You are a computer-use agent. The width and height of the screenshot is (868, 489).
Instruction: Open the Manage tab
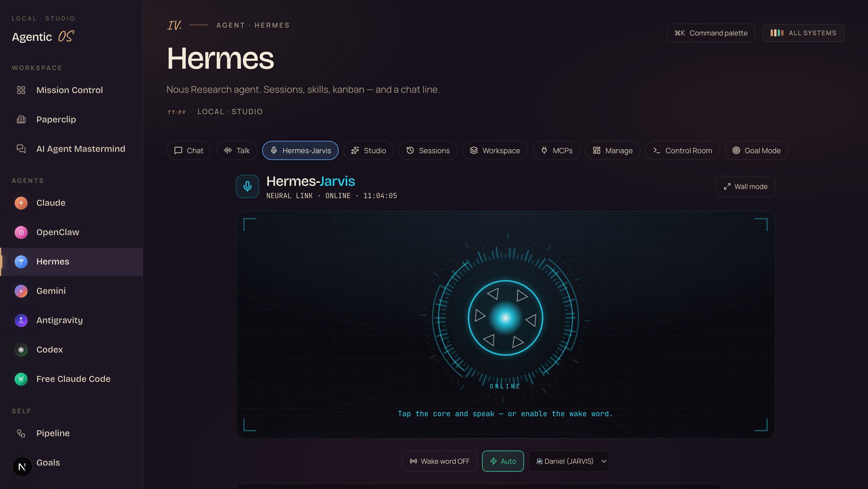click(x=612, y=150)
